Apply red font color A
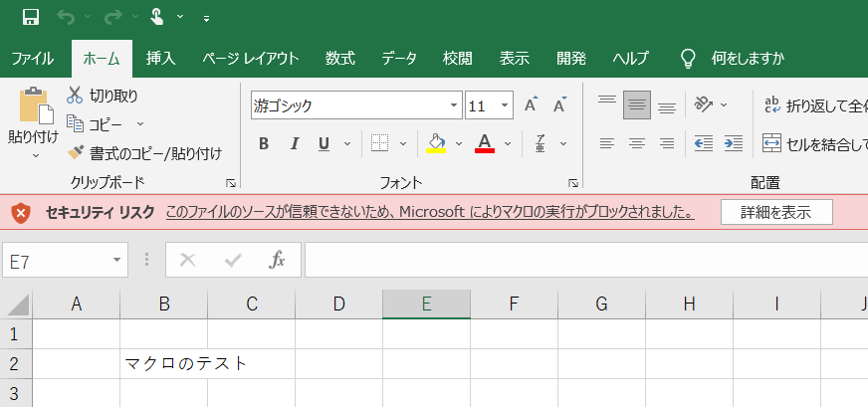Viewport: 868px width, 407px height. pos(485,143)
